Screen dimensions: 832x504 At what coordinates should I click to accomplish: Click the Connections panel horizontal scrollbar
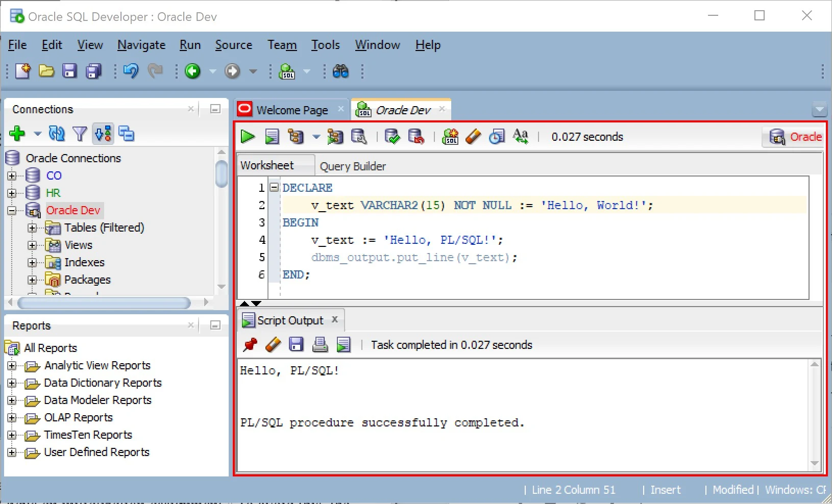coord(104,303)
